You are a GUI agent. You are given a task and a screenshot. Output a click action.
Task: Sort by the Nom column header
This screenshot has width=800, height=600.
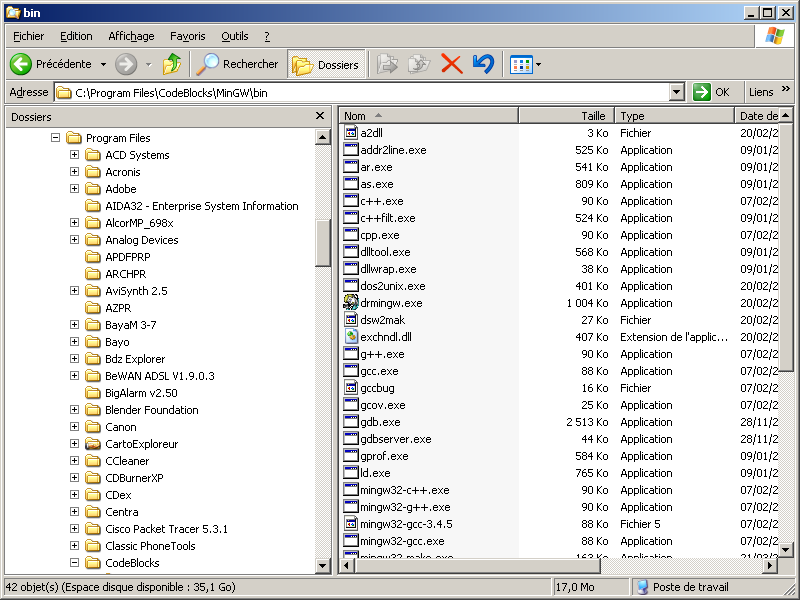(x=429, y=116)
